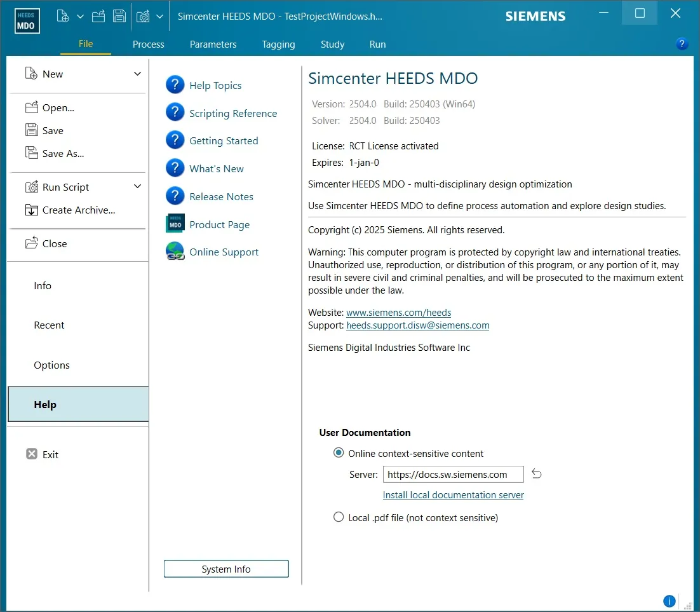Select Online context-sensitive content radio
This screenshot has height=612, width=700.
click(339, 453)
